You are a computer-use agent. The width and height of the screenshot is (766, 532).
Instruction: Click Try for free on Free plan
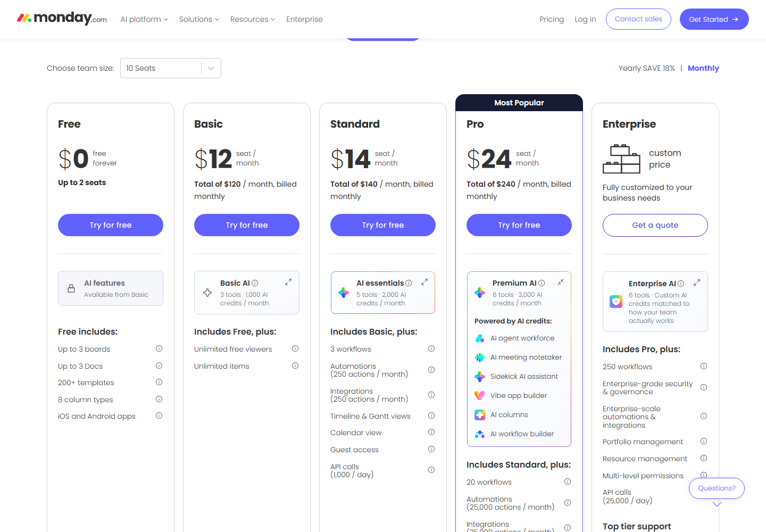click(x=111, y=225)
